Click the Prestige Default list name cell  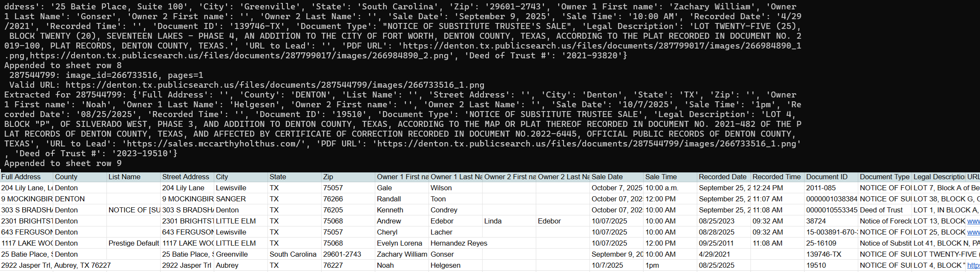pyautogui.click(x=134, y=243)
